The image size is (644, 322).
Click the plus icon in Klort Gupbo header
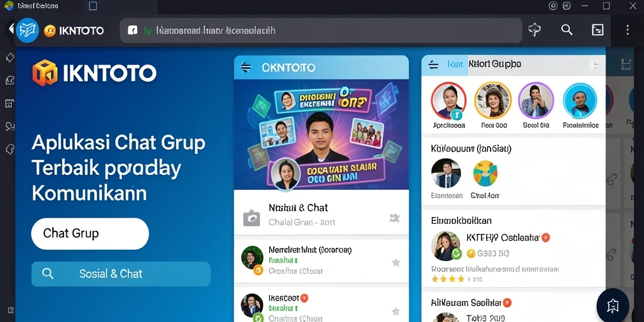click(596, 65)
